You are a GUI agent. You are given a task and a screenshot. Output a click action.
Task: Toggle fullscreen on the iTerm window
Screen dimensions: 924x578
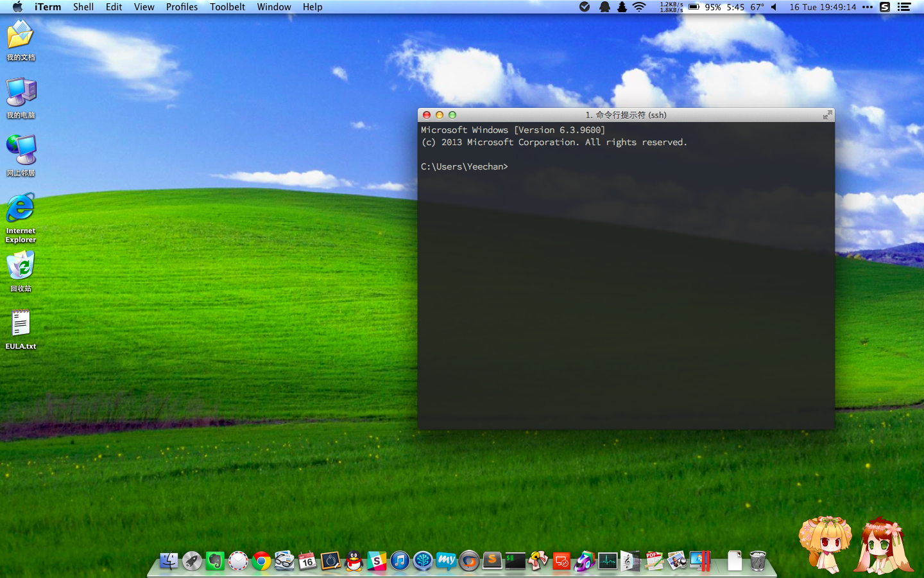(827, 115)
